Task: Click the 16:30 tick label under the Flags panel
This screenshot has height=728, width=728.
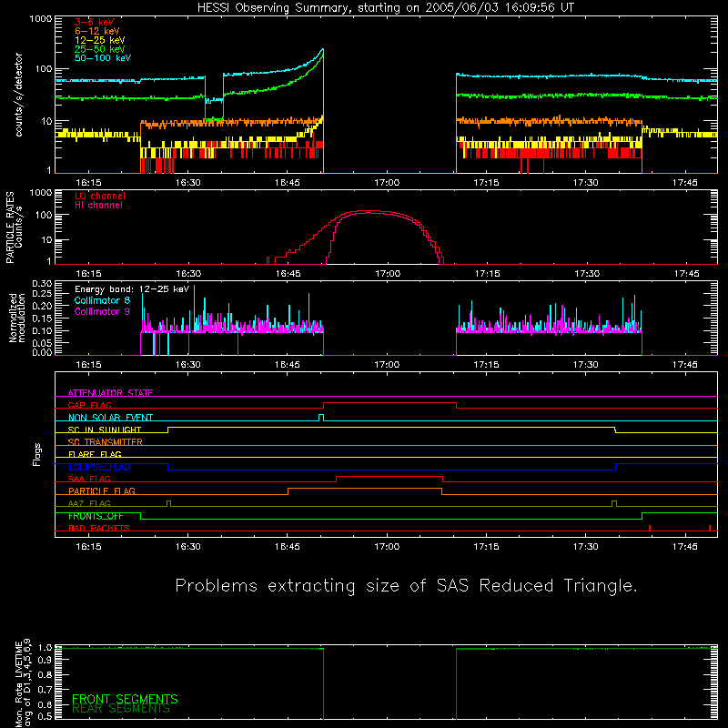Action: coord(188,547)
